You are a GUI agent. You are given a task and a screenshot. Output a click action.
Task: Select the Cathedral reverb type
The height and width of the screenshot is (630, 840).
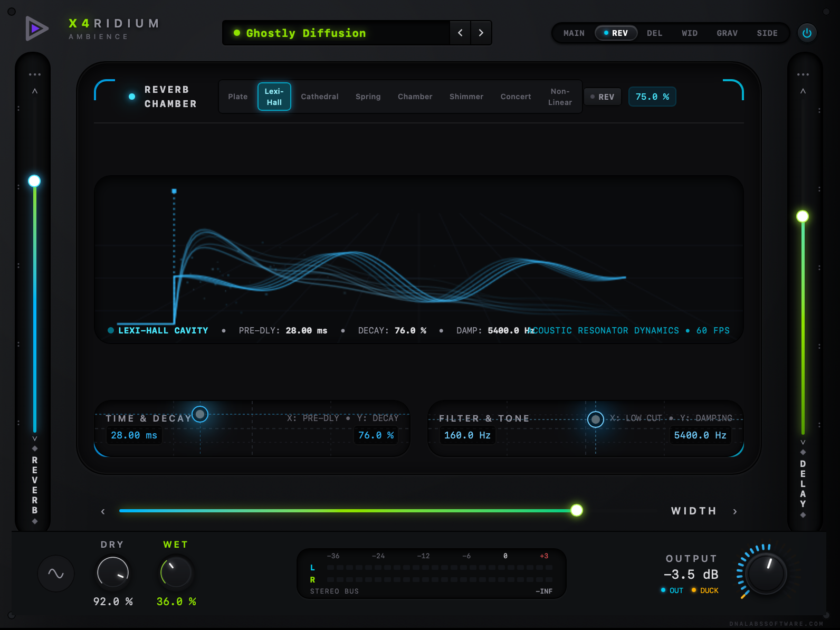coord(320,97)
